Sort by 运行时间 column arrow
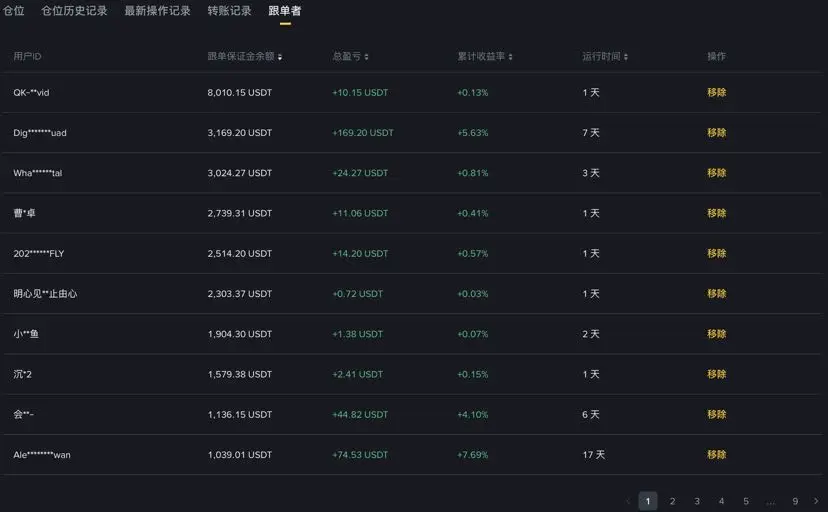828x512 pixels. pos(626,57)
